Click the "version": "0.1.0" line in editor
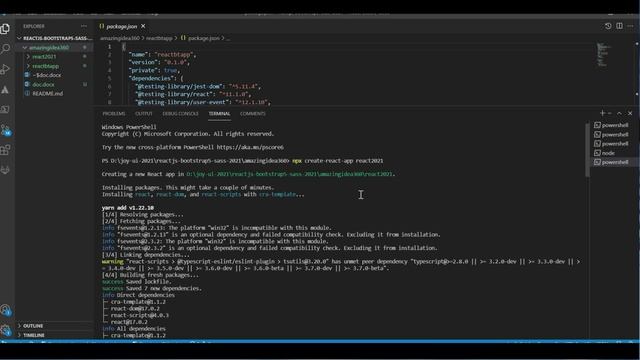The width and height of the screenshot is (640, 360). tap(159, 62)
